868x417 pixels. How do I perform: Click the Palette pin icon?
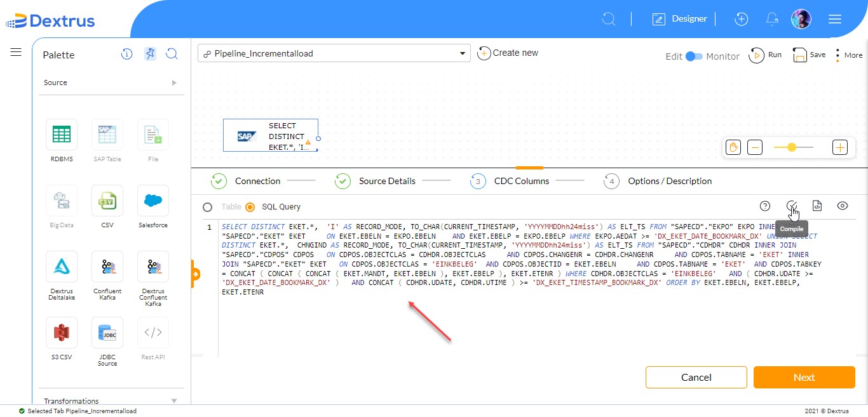point(149,54)
